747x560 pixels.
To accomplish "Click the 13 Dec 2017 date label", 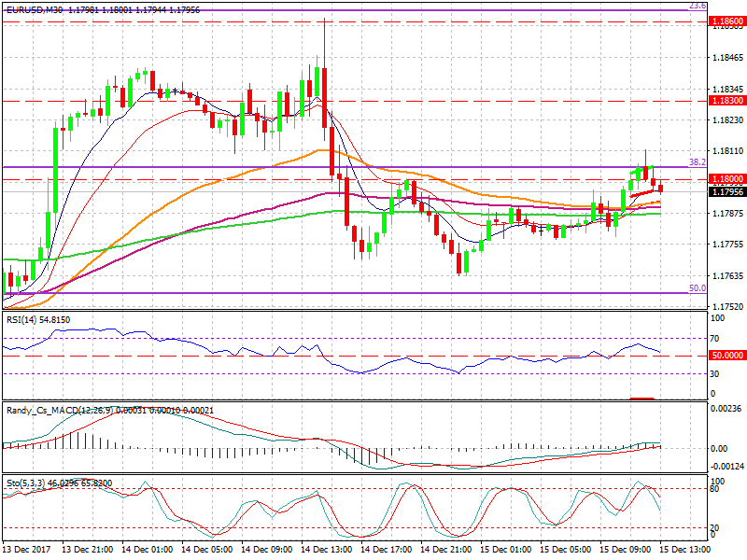I will (27, 549).
